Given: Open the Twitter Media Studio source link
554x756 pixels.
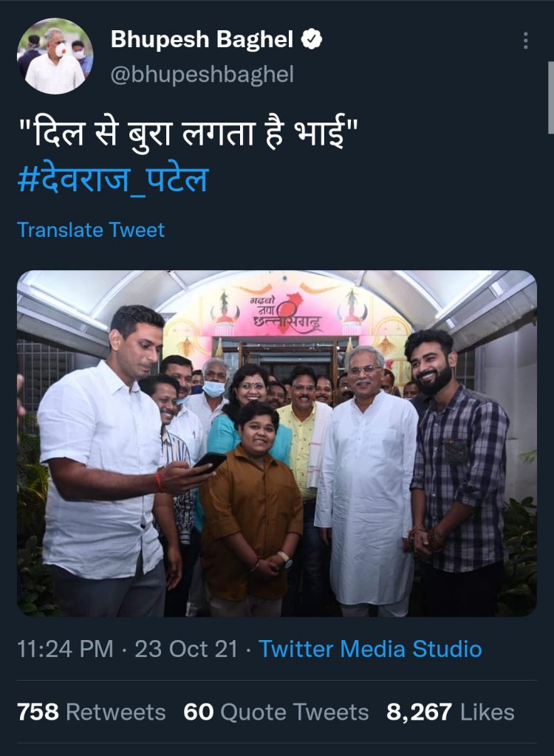Looking at the screenshot, I should click(370, 650).
